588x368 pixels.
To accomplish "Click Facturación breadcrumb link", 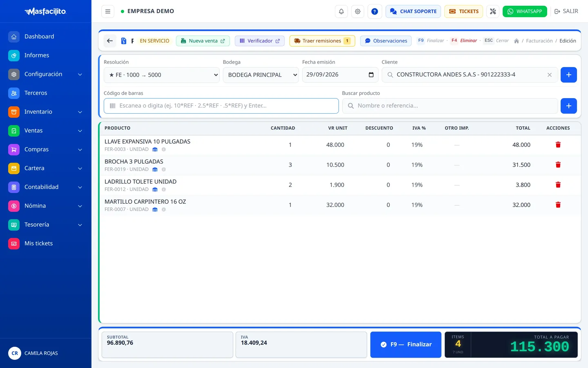I will (x=539, y=41).
